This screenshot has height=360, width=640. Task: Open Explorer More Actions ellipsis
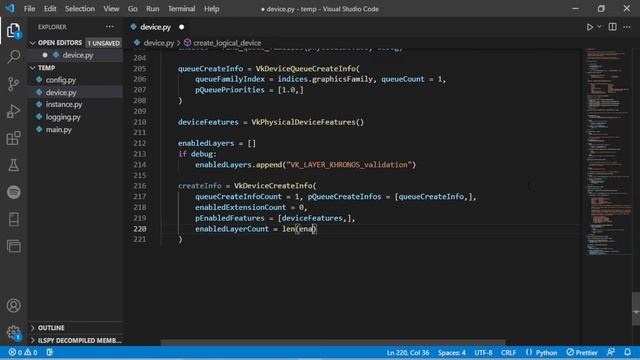click(x=110, y=27)
